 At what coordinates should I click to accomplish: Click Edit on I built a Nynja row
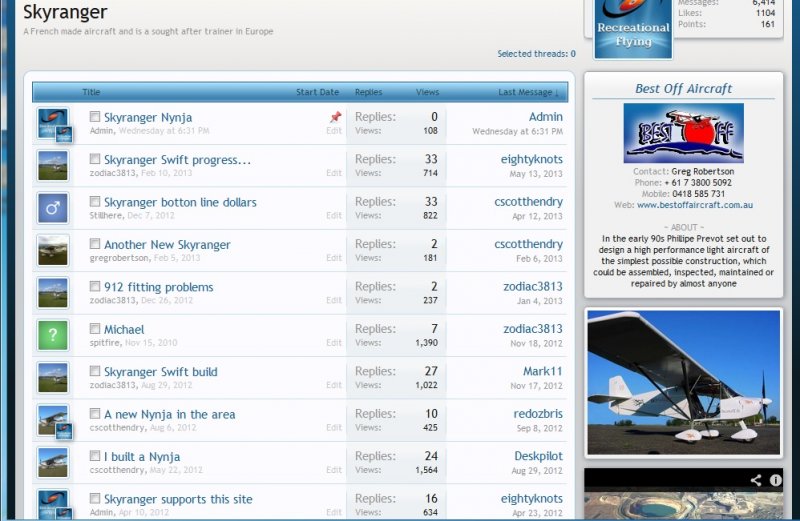[334, 469]
